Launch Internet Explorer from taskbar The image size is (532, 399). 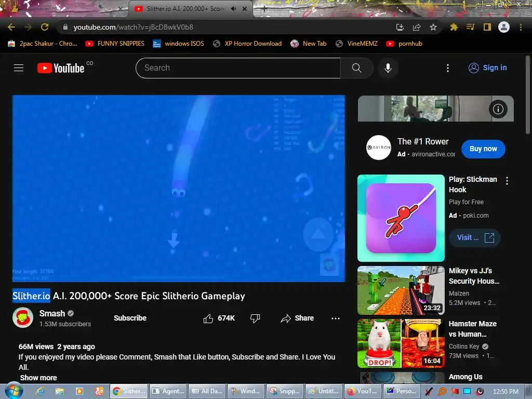click(x=40, y=391)
